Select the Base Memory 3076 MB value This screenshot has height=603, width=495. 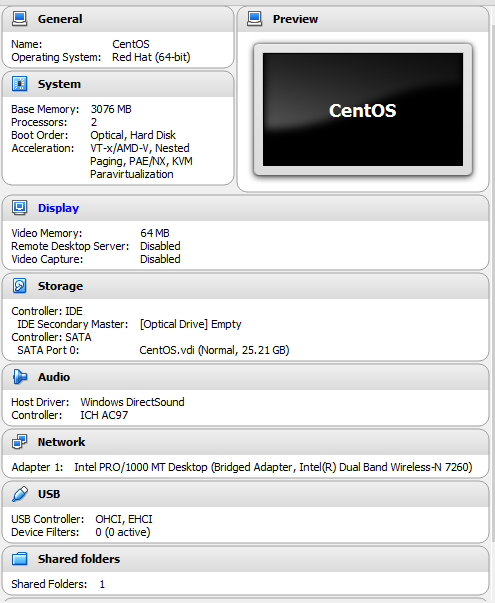tap(111, 109)
